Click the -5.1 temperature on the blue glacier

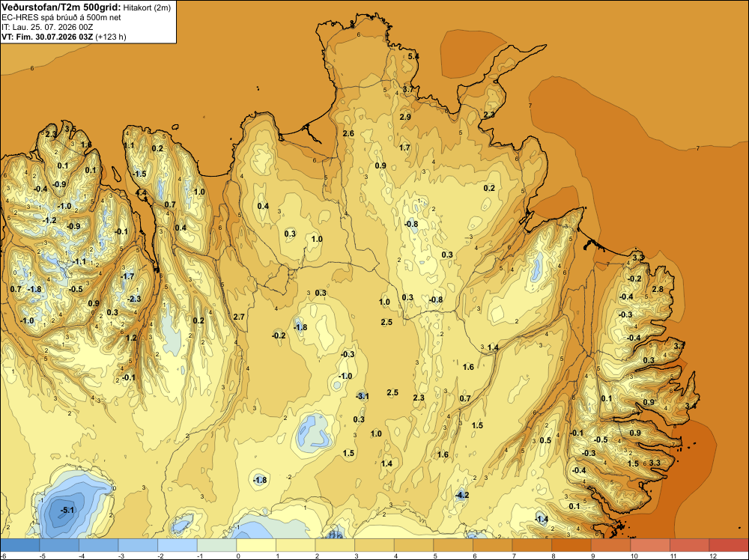pos(67,510)
